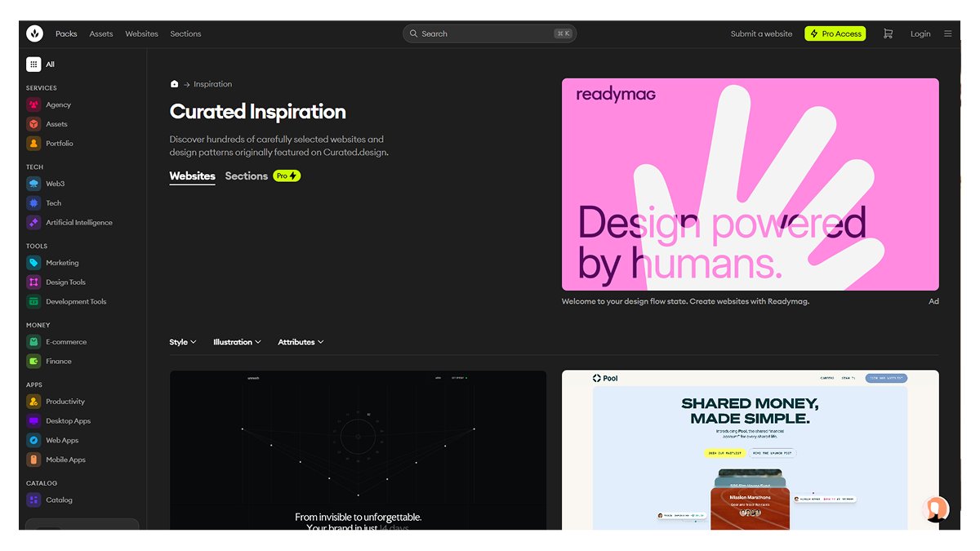
Task: Open the Packs menu item
Action: 66,33
